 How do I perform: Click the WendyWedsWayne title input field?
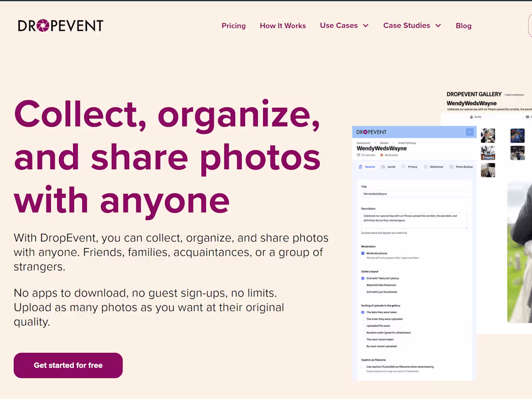(414, 193)
